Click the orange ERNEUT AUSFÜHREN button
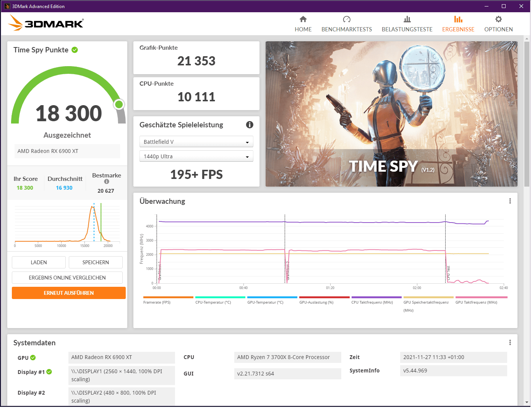532x408 pixels. tap(69, 293)
